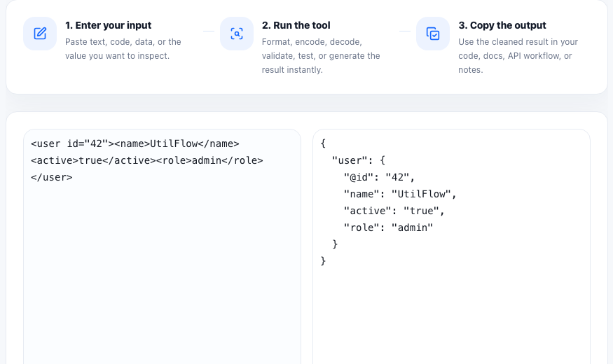Click the "1. Enter your input" heading
This screenshot has height=364, width=613.
click(109, 25)
